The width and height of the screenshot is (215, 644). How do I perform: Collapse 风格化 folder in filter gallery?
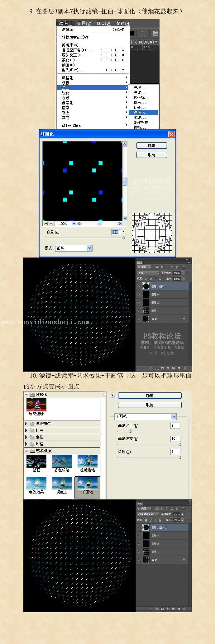[x=26, y=394]
